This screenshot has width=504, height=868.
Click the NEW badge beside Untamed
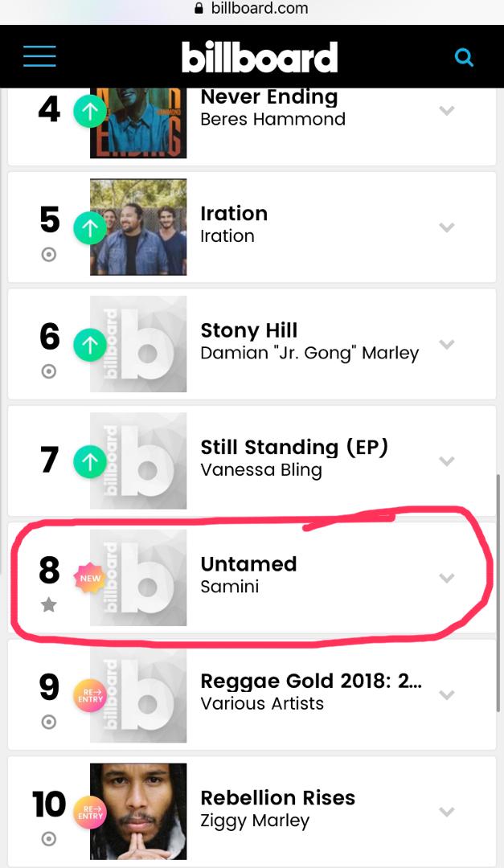90,578
